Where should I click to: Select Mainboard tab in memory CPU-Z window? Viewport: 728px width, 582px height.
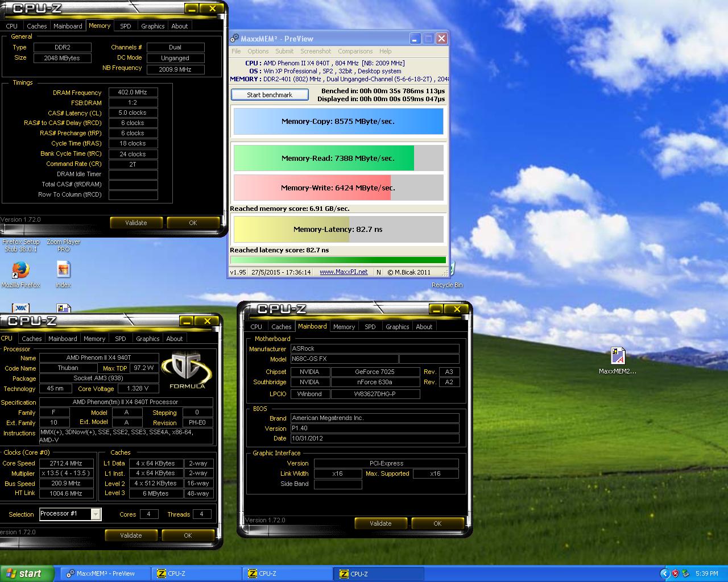click(68, 26)
